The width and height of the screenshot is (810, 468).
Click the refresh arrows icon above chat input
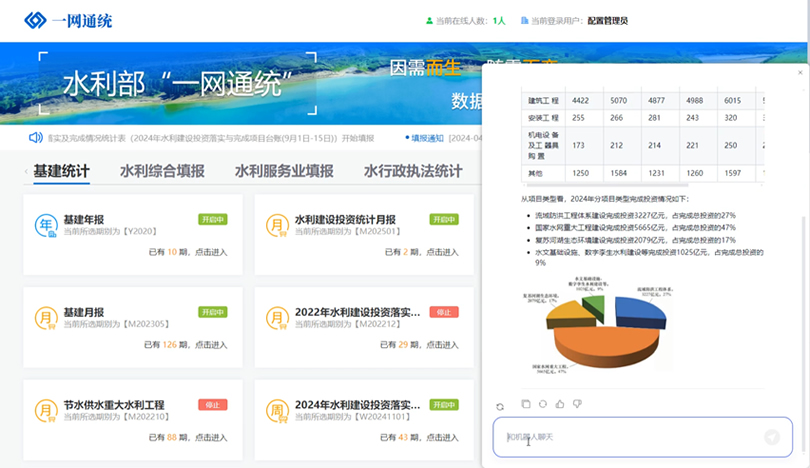click(500, 406)
